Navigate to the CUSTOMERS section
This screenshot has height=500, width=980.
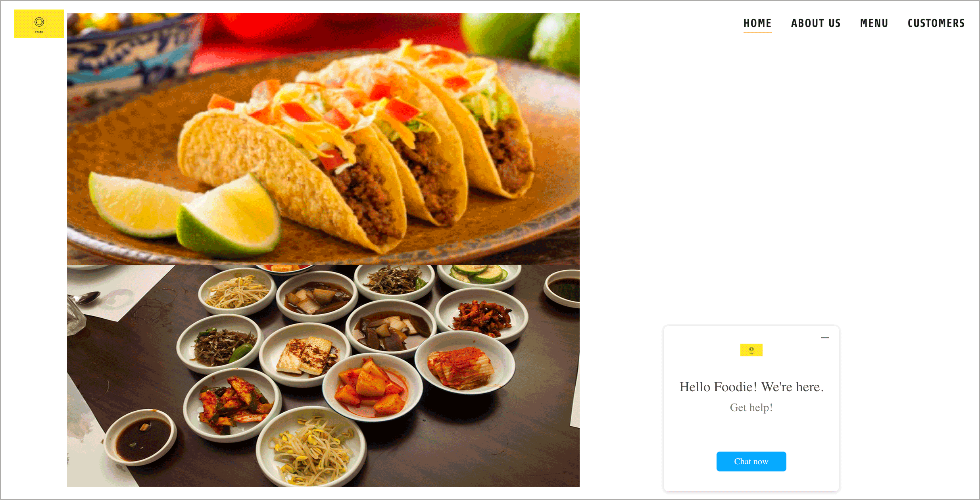tap(936, 23)
